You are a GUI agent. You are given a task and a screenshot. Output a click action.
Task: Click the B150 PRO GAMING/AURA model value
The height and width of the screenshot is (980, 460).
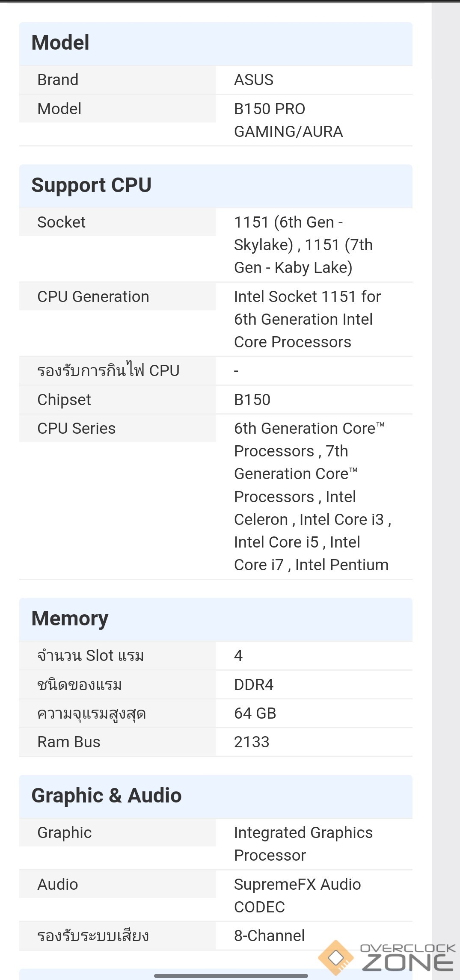(x=288, y=120)
